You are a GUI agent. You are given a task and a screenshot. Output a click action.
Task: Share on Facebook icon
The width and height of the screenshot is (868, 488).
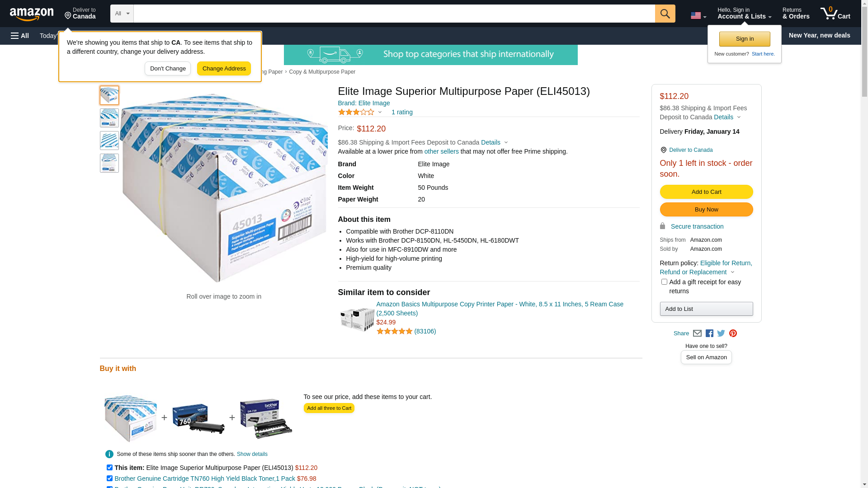[x=709, y=333]
